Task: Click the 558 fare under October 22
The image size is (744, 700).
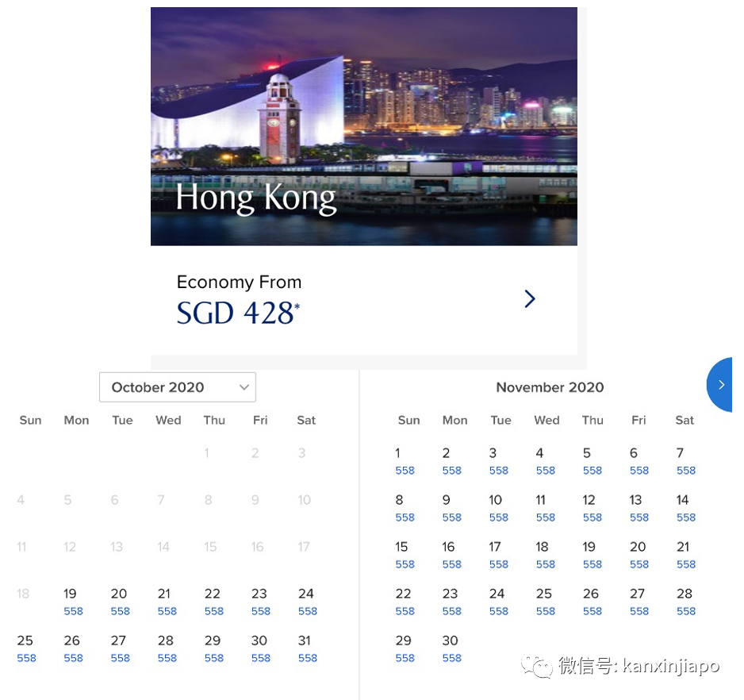Action: pos(214,612)
